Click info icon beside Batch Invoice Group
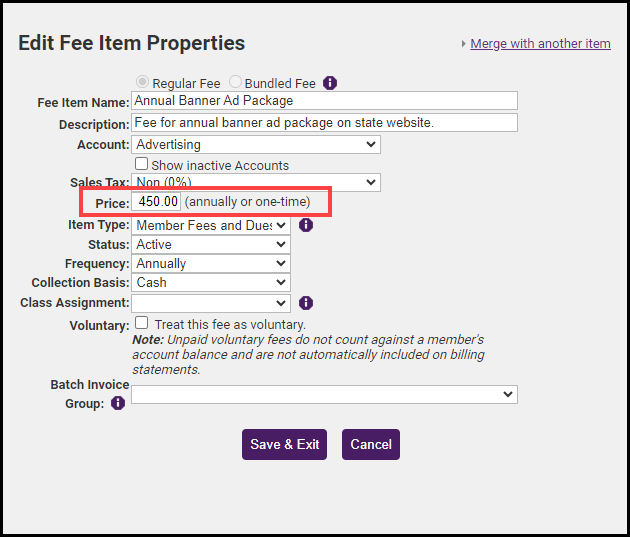630x537 pixels. point(118,403)
